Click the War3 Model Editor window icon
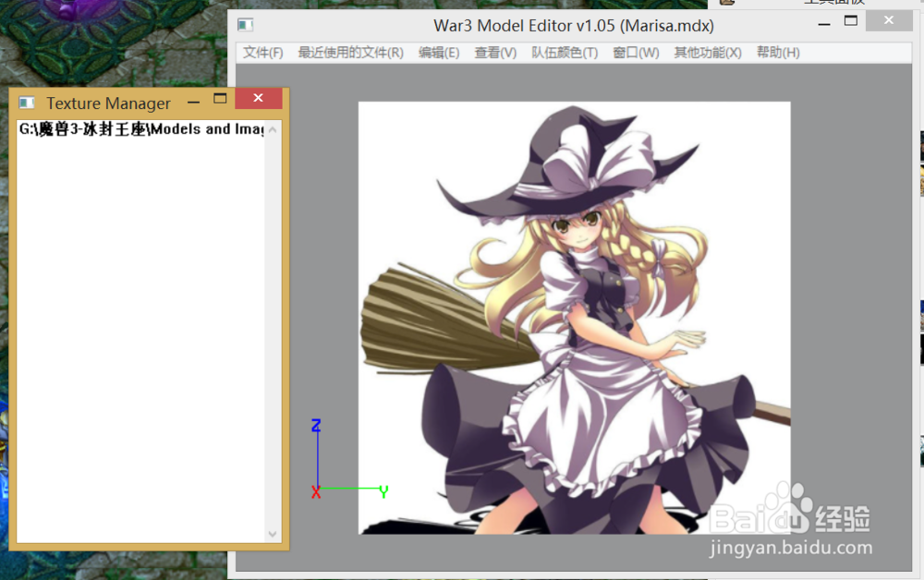The image size is (924, 580). [x=245, y=25]
